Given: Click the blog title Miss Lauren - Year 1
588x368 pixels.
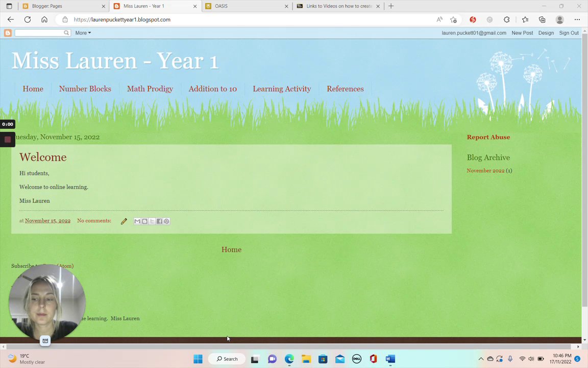Looking at the screenshot, I should (115, 60).
